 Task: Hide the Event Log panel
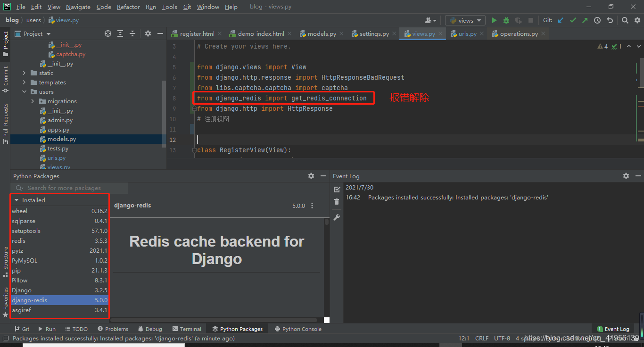click(637, 176)
